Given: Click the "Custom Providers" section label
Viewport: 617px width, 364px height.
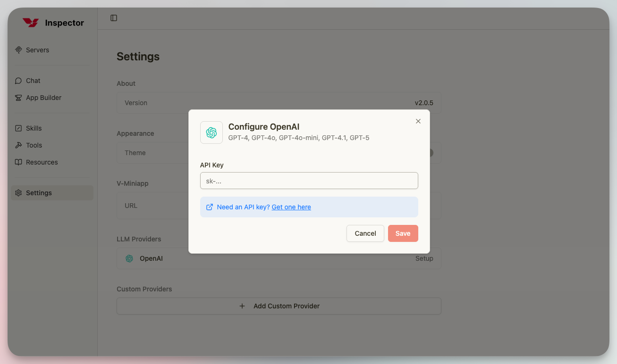Looking at the screenshot, I should click(x=144, y=289).
